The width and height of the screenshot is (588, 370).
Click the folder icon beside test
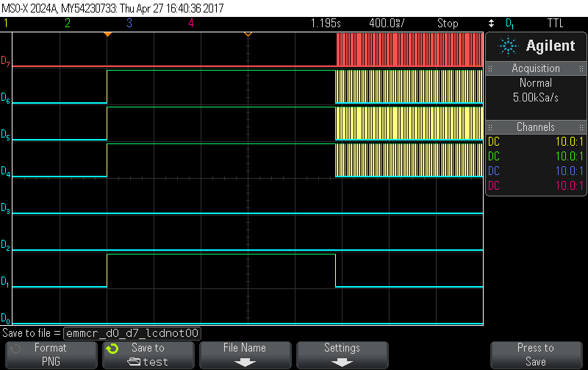(x=134, y=362)
